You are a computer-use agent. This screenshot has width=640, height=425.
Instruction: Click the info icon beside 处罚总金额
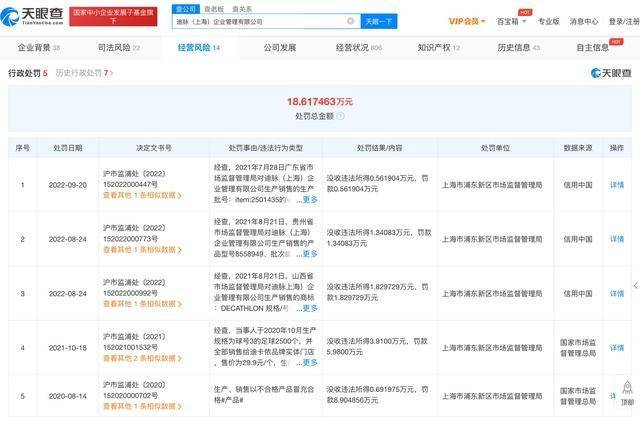(x=340, y=116)
